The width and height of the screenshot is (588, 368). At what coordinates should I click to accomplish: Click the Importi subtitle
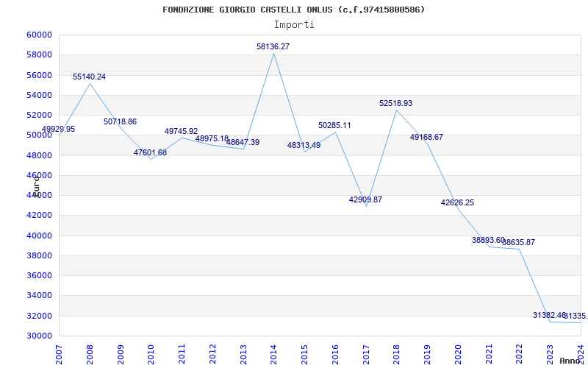[293, 25]
